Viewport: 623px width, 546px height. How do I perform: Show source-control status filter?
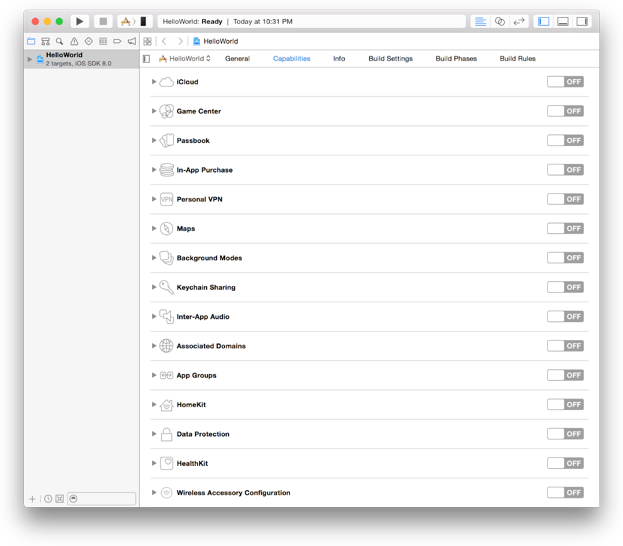pos(60,499)
